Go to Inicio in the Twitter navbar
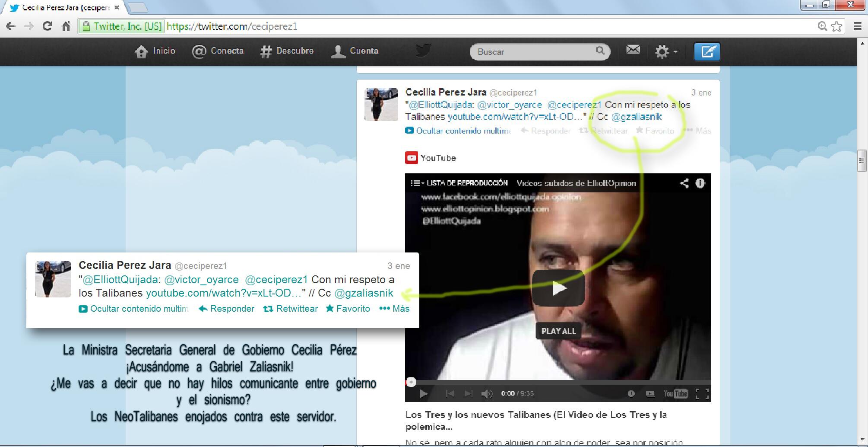Screen dimensions: 868x447 tap(155, 51)
